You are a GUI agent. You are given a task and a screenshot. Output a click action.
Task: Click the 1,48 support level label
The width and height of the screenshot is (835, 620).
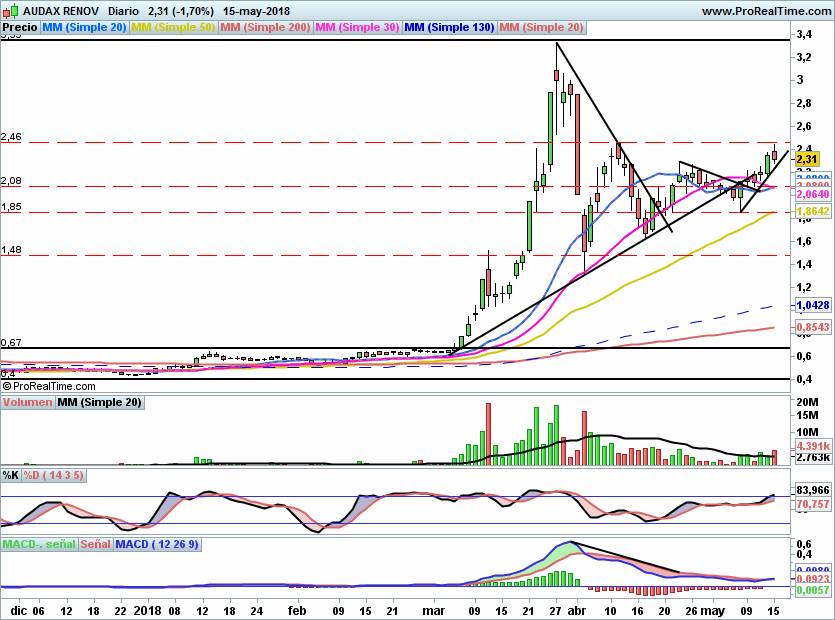(11, 249)
